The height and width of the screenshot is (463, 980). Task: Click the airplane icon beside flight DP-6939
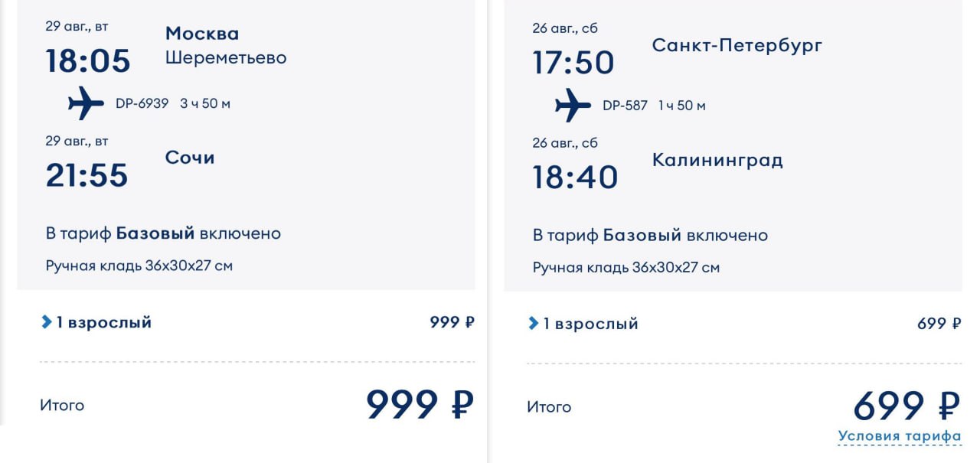[x=86, y=103]
